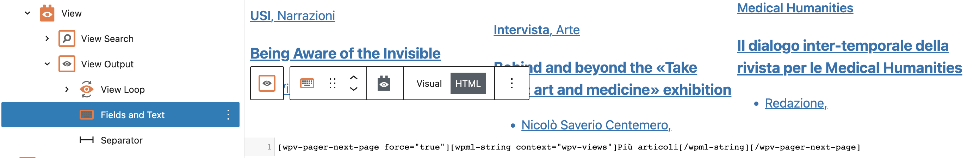980x158 pixels.
Task: Collapse the View tree item
Action: [x=27, y=13]
